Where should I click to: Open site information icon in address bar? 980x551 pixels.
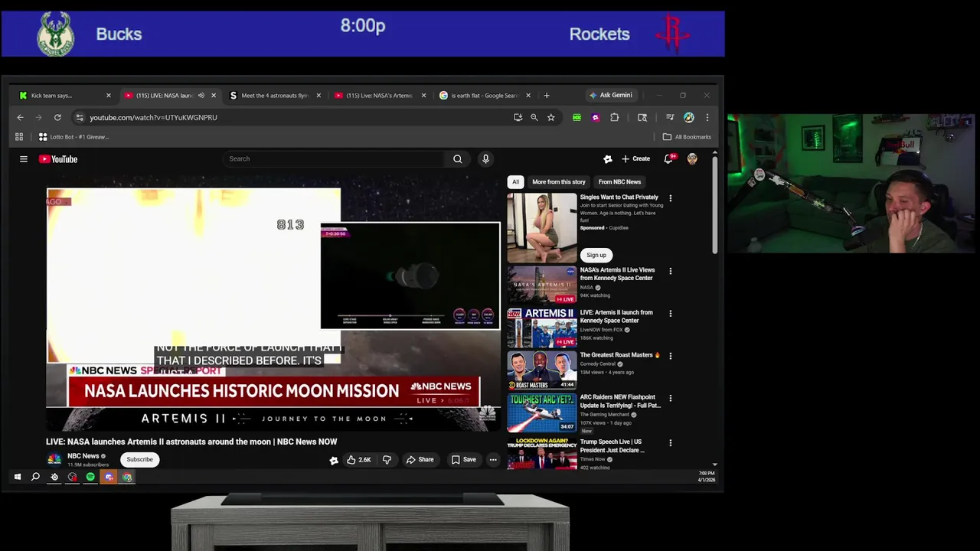coord(80,117)
